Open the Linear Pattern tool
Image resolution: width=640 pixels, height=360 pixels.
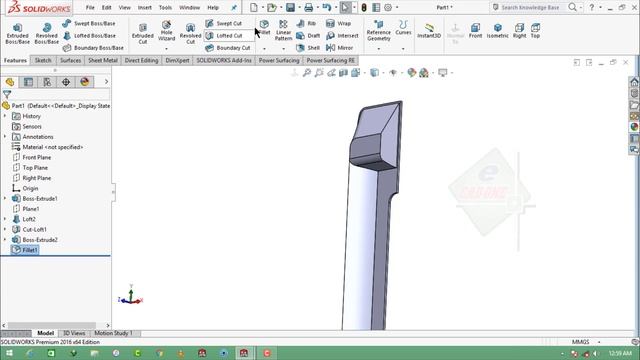point(283,31)
